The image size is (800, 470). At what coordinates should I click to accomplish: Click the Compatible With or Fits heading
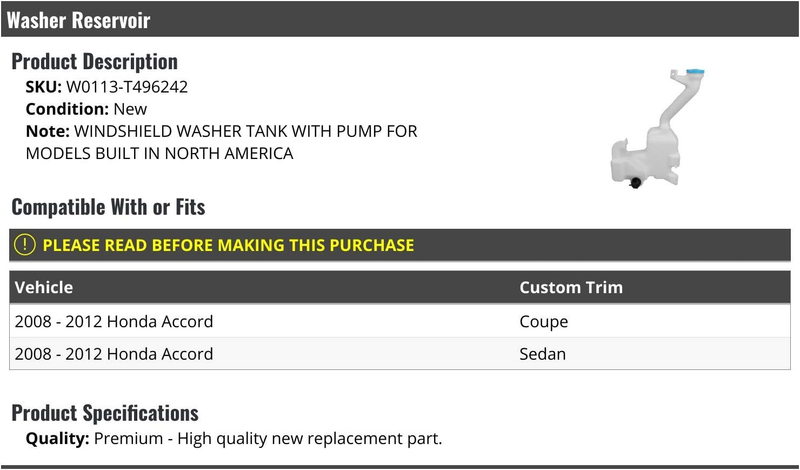[108, 207]
